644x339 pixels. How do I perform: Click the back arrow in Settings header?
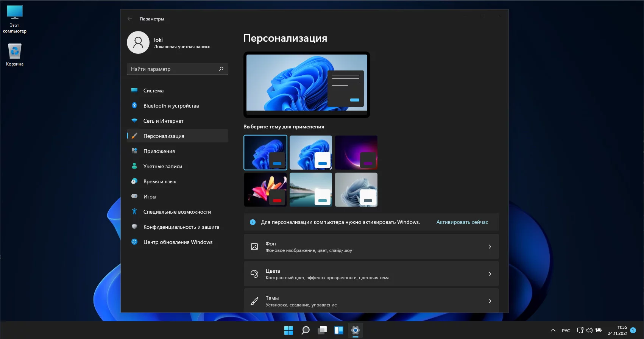pos(130,19)
